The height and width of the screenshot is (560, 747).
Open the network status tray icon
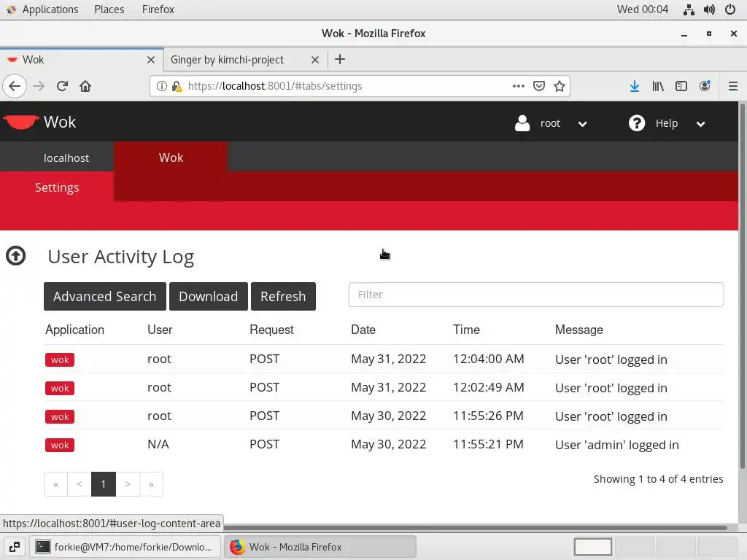tap(689, 9)
